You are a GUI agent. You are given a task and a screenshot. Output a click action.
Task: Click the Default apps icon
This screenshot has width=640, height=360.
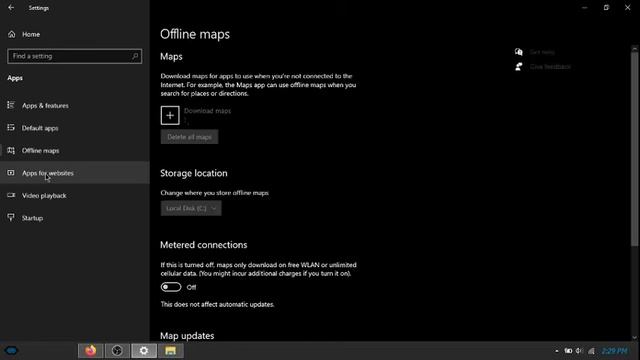tap(11, 128)
